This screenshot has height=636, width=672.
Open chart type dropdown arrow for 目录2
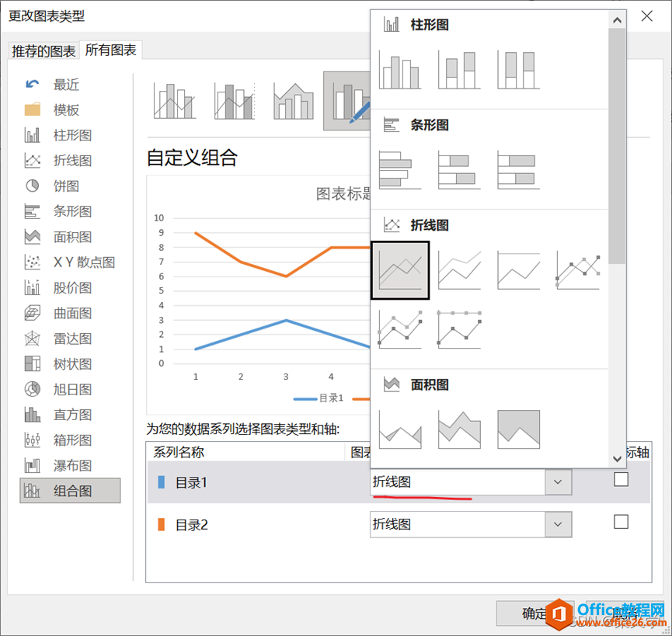(x=558, y=524)
